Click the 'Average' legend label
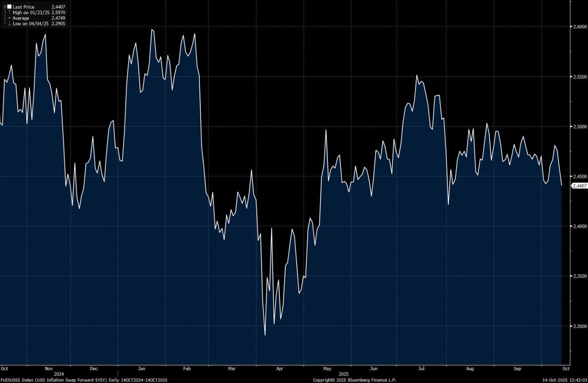 click(21, 18)
